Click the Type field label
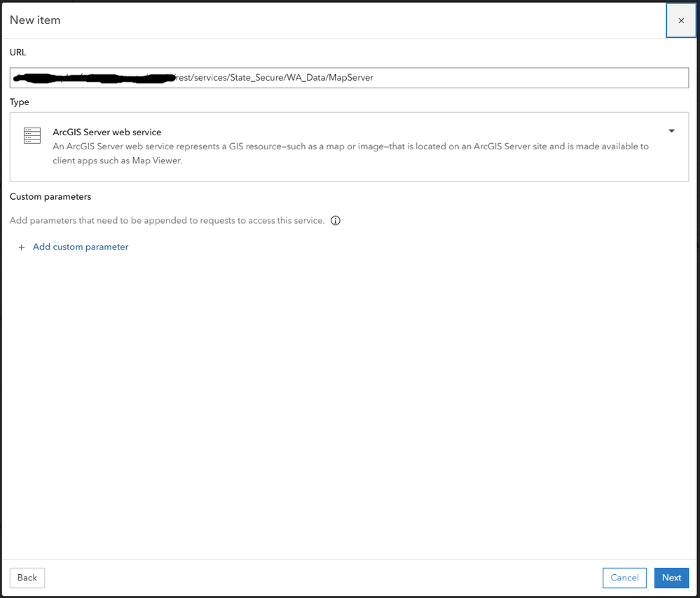The width and height of the screenshot is (700, 598). 20,102
